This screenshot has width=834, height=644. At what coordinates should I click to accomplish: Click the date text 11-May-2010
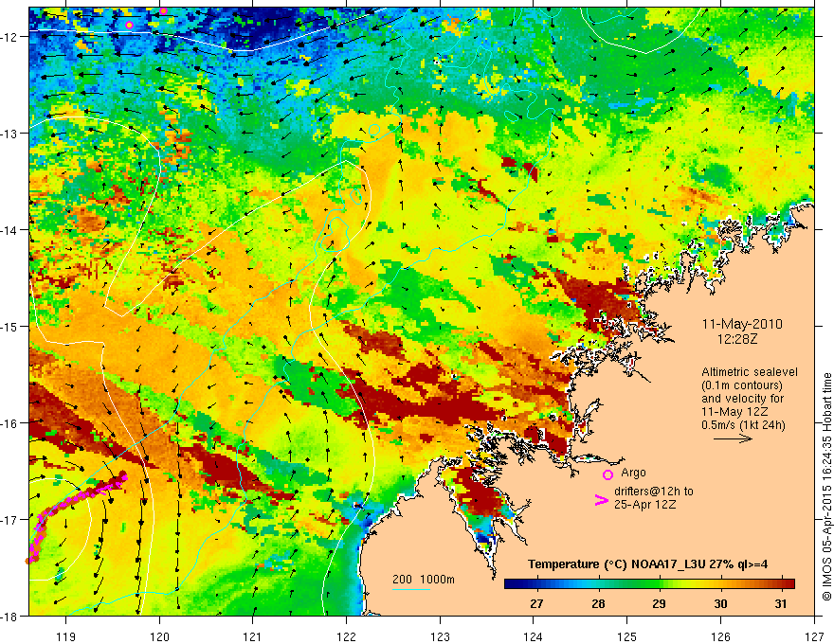pos(742,324)
